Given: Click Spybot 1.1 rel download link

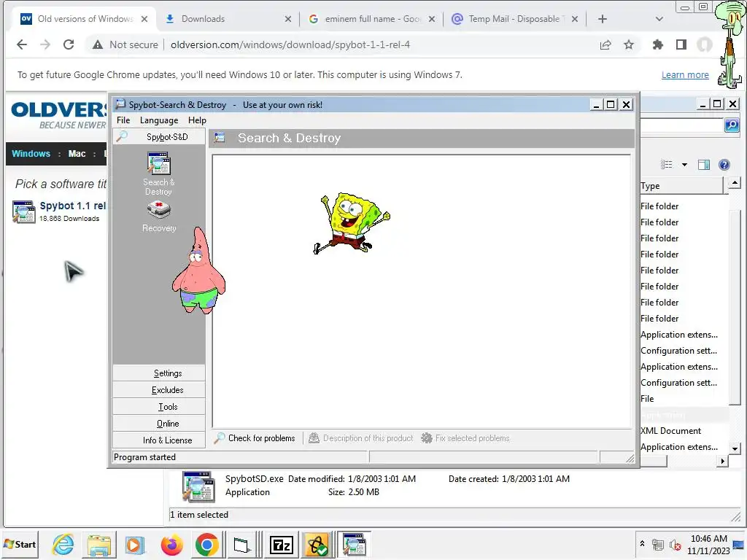Looking at the screenshot, I should tap(73, 206).
